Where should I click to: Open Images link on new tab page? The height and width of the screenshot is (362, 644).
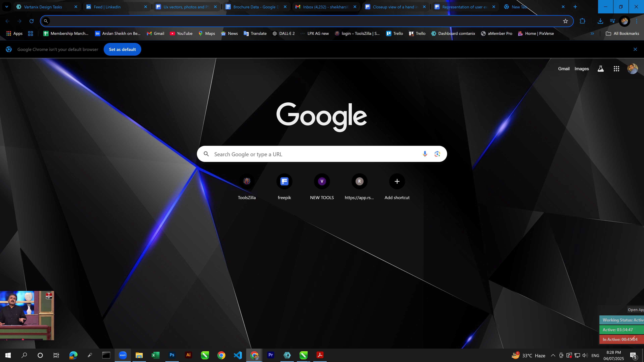[581, 69]
